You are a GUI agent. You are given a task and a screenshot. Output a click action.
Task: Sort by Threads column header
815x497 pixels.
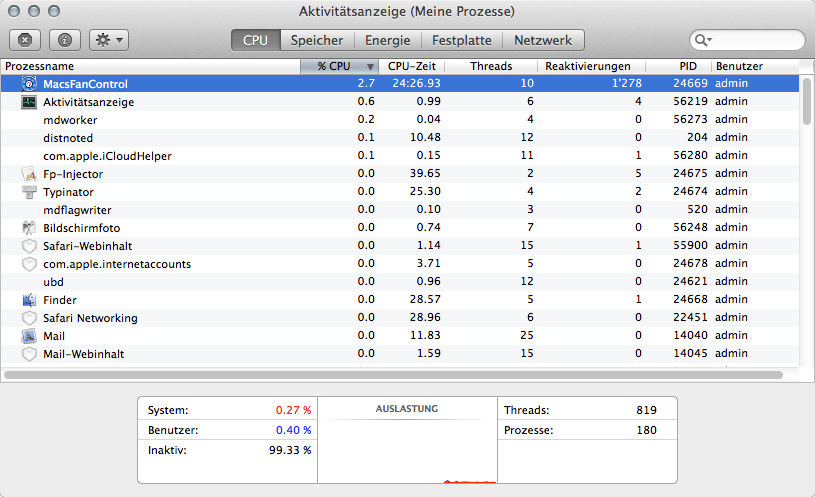[x=491, y=66]
